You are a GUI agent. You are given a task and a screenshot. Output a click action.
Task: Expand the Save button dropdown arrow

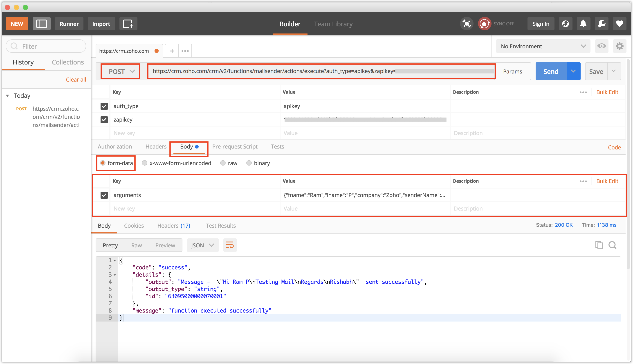(x=614, y=71)
